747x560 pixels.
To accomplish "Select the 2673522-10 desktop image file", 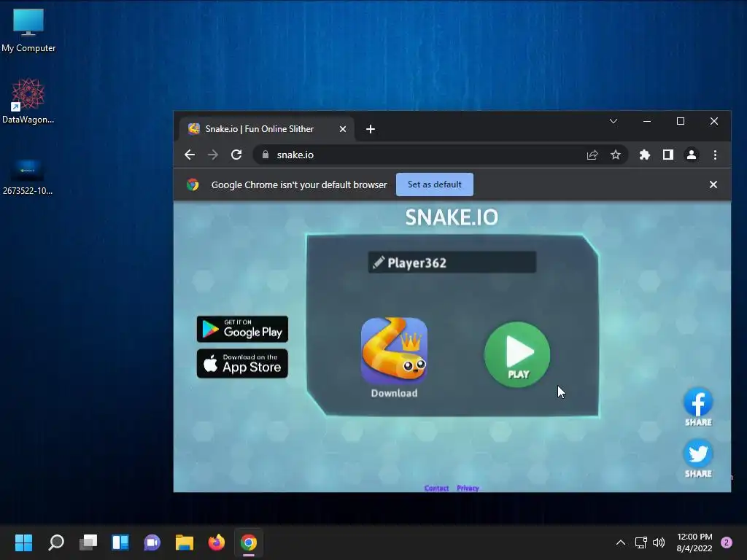I will (x=28, y=177).
